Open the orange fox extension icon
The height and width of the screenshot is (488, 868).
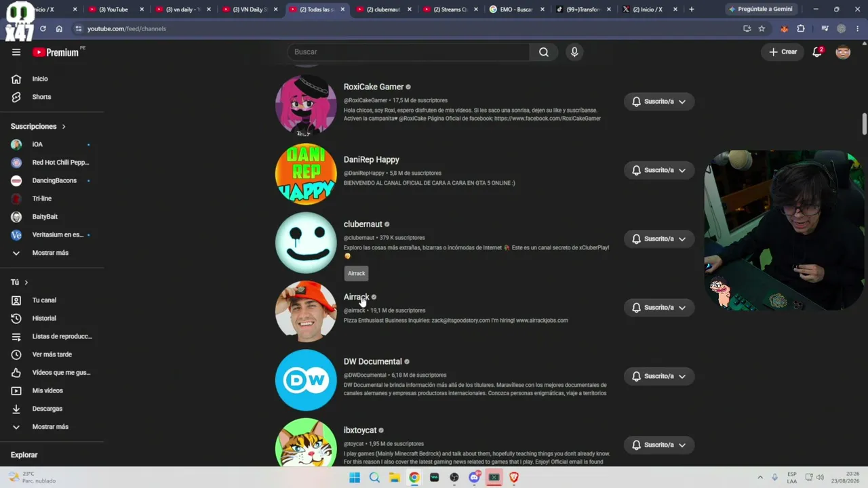[x=785, y=28]
